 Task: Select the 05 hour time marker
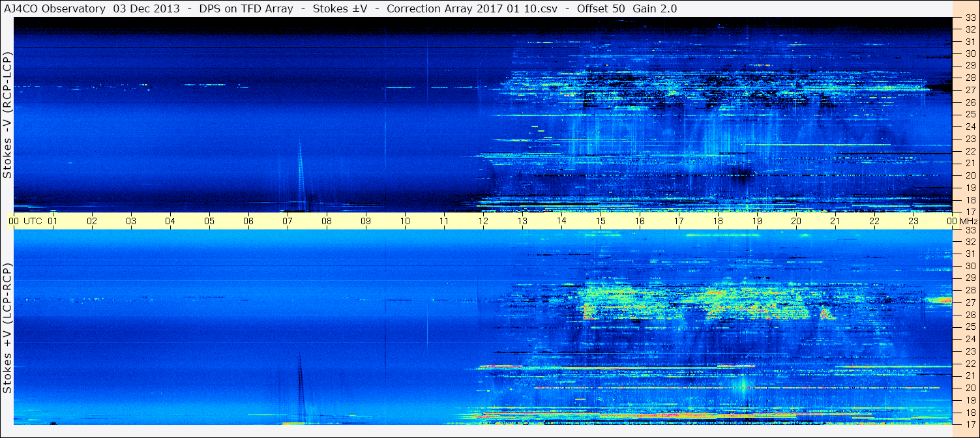pyautogui.click(x=209, y=221)
